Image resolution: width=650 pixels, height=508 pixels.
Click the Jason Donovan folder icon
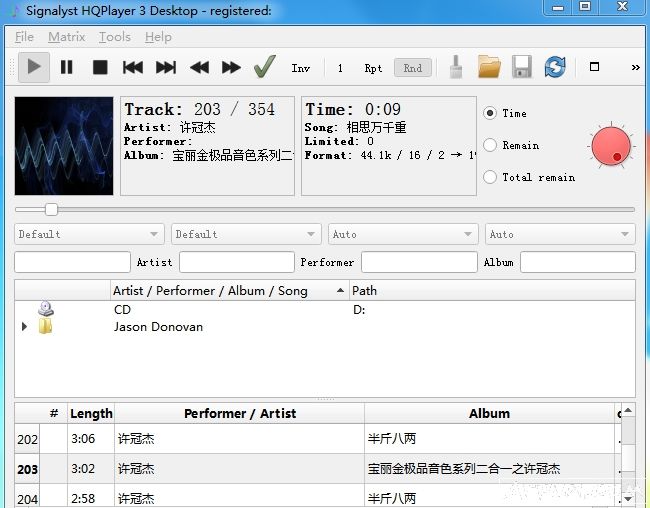click(x=45, y=326)
